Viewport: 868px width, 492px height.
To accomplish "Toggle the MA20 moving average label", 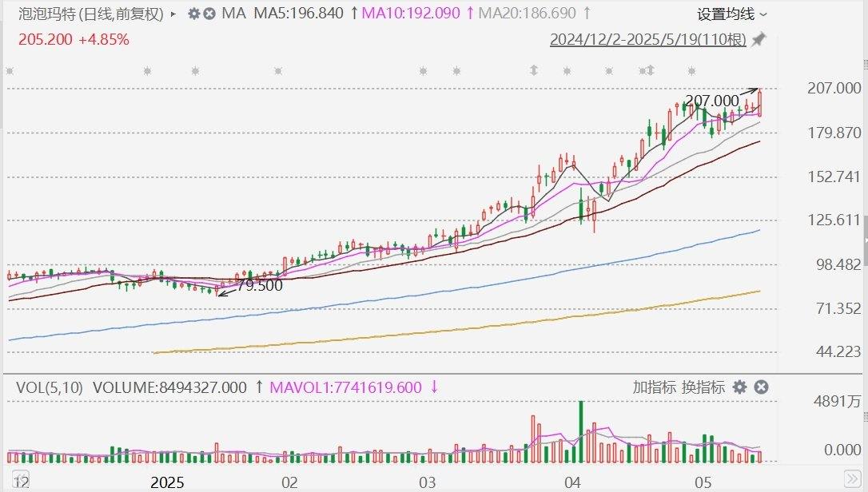I will (x=531, y=14).
